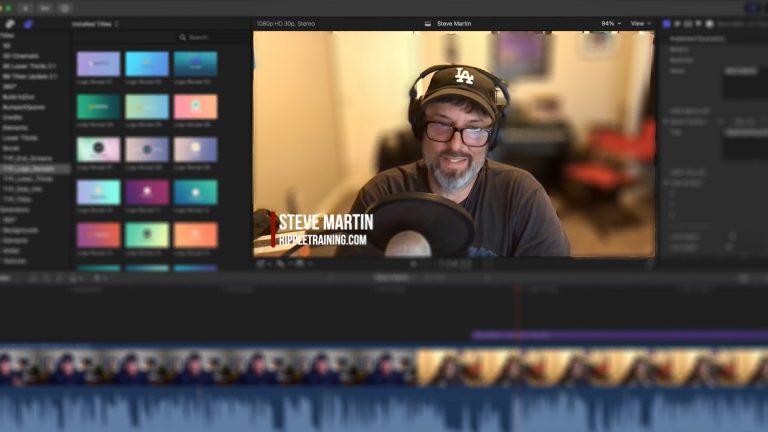
Task: Click the STEVE MARTIN title overlay in viewer
Action: (326, 222)
